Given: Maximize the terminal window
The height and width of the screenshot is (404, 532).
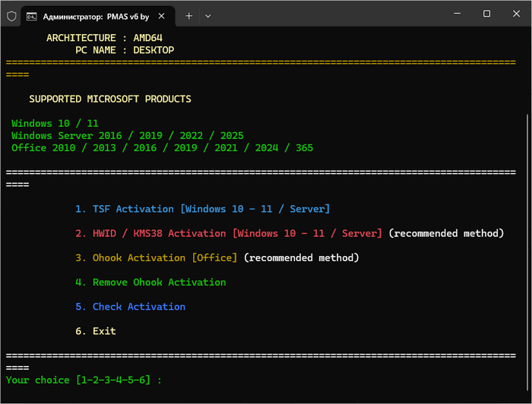Looking at the screenshot, I should pyautogui.click(x=486, y=14).
